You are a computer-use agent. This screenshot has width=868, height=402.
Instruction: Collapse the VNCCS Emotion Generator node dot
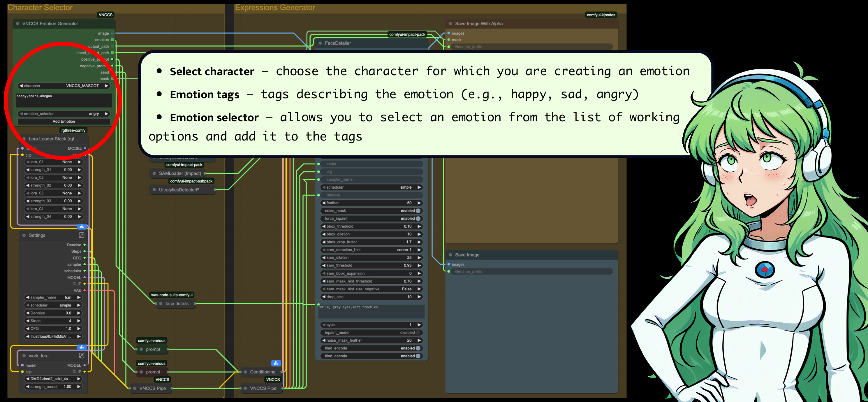coord(17,24)
